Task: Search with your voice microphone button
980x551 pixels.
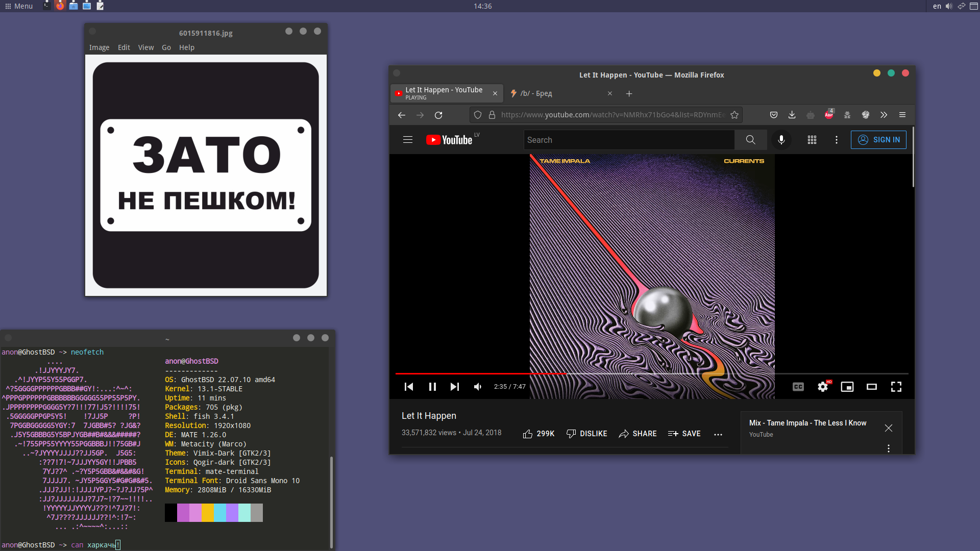Action: (x=781, y=140)
